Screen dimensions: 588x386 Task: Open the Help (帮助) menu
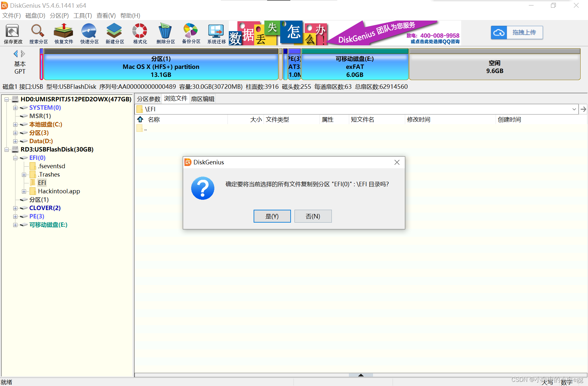(130, 15)
